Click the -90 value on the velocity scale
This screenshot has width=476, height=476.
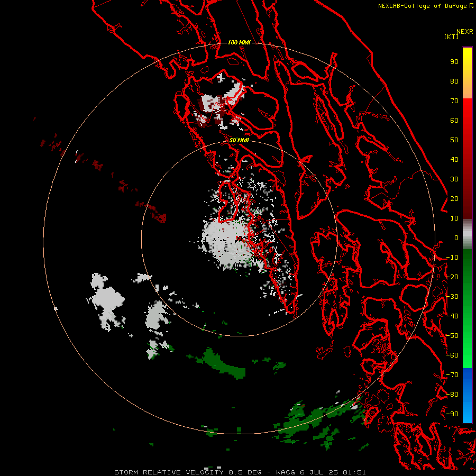tap(452, 414)
